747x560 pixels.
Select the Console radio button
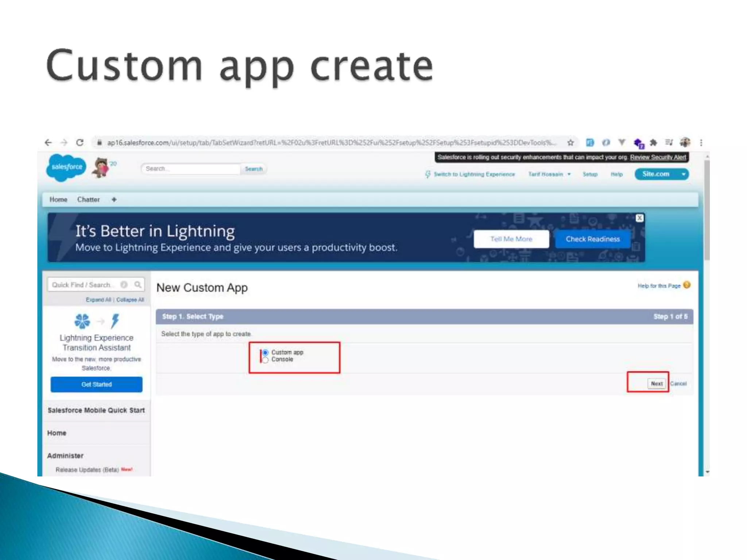(266, 360)
